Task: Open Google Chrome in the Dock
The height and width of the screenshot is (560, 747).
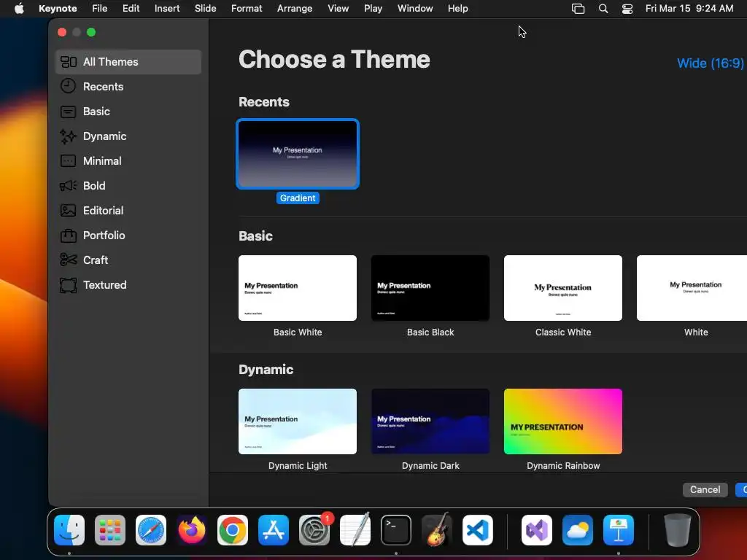Action: 233,530
